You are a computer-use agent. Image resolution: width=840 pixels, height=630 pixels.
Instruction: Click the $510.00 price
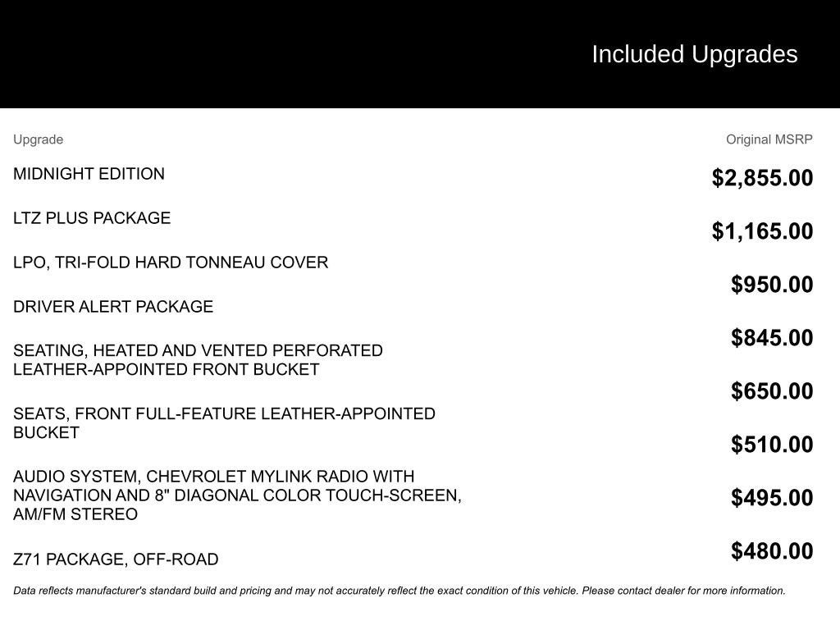772,445
